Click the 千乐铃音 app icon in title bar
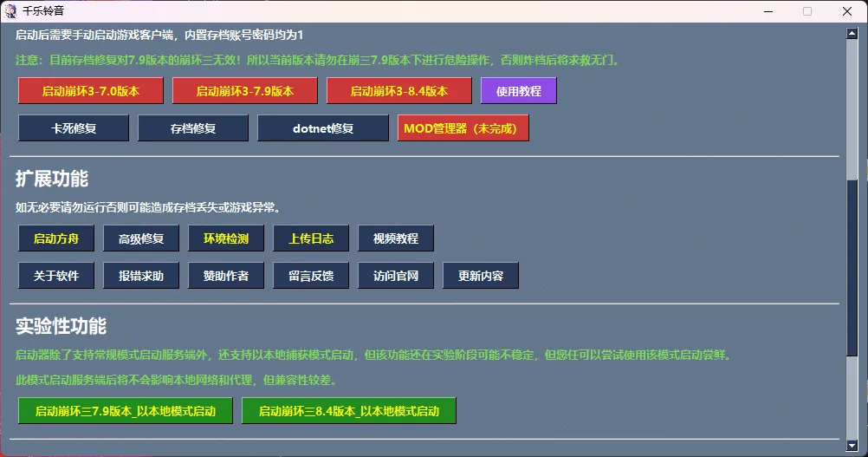The width and height of the screenshot is (868, 457). click(10, 11)
